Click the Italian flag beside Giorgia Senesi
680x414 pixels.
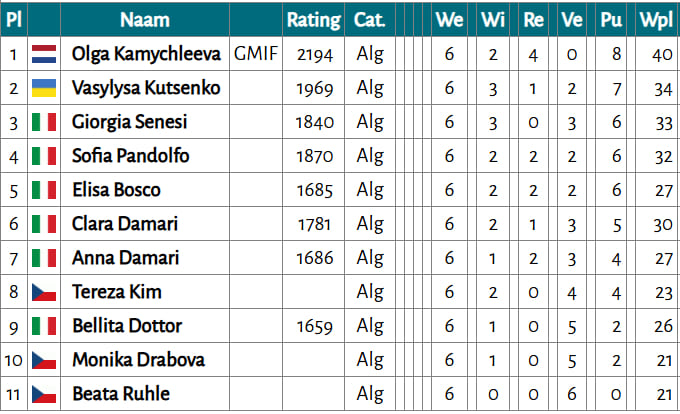pos(44,122)
